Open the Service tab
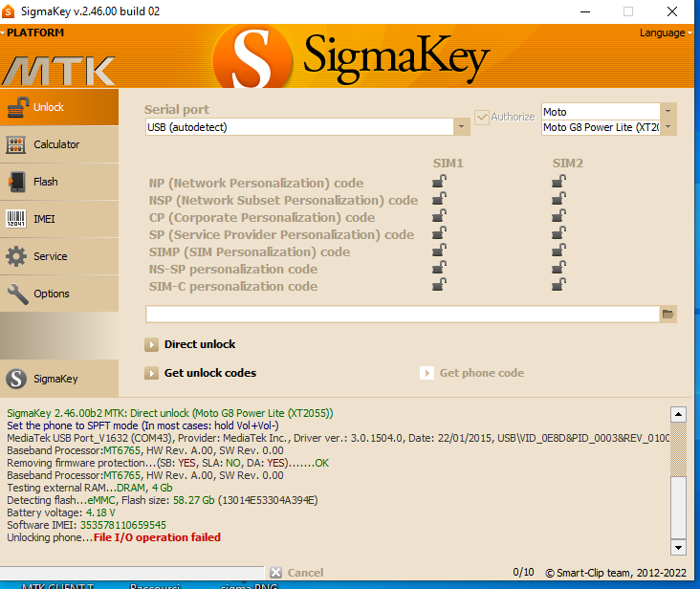Viewport: 700px width, 589px height. click(x=59, y=256)
